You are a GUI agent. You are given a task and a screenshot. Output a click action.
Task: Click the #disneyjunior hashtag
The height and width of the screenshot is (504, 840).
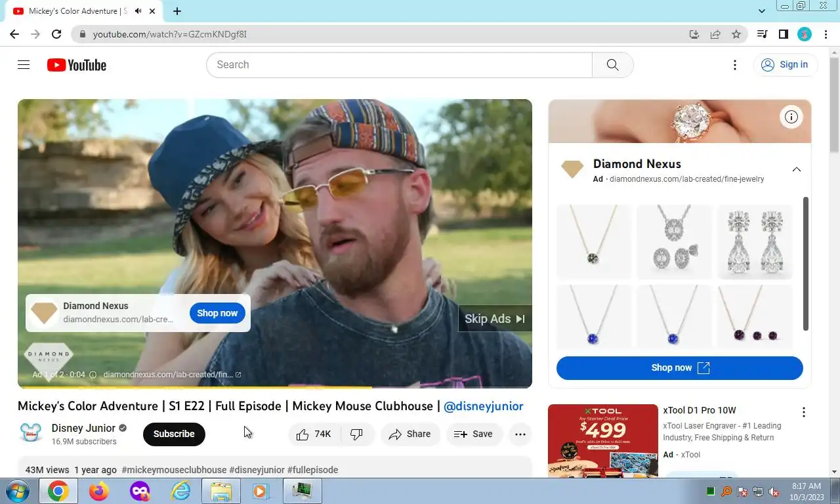click(x=257, y=470)
